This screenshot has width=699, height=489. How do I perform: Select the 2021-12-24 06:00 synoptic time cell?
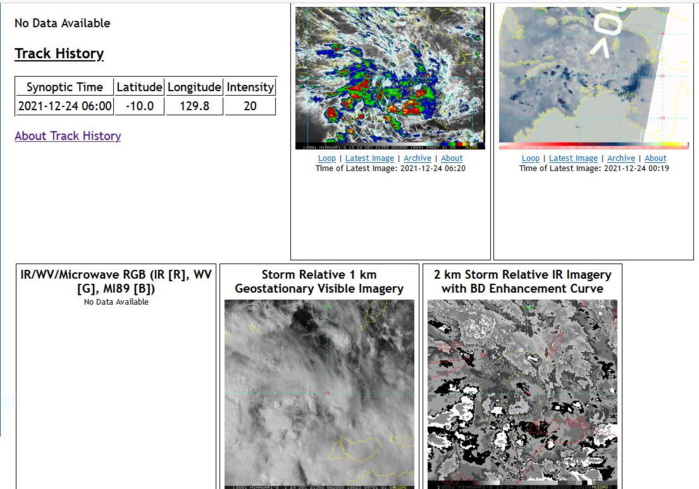(x=65, y=106)
